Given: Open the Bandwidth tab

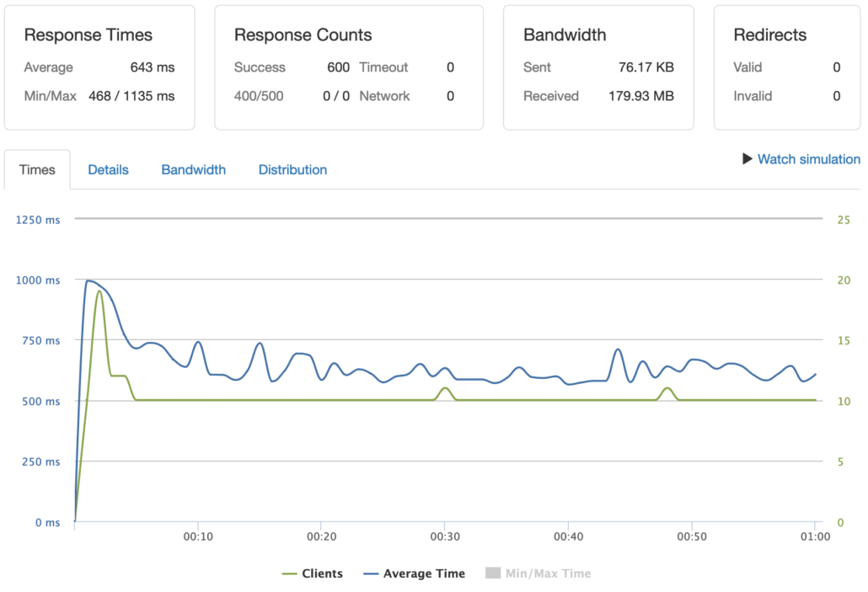Looking at the screenshot, I should click(x=193, y=169).
